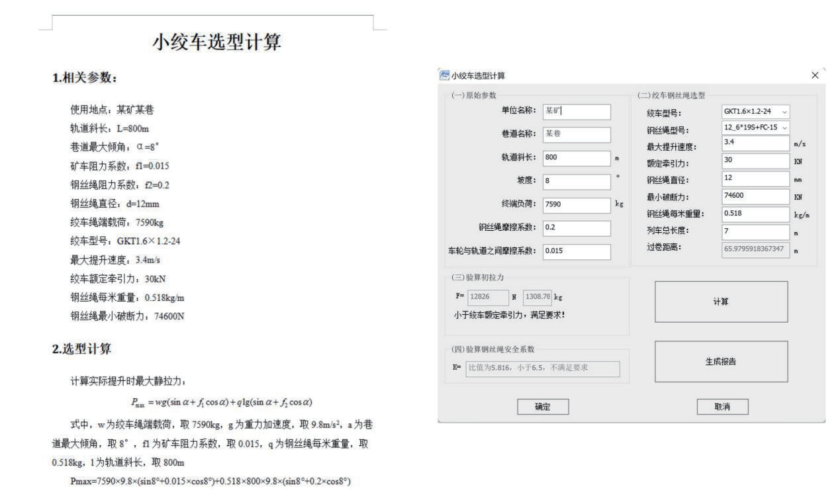This screenshot has height=504, width=840.
Task: Click the 坡度 input field
Action: [x=576, y=181]
